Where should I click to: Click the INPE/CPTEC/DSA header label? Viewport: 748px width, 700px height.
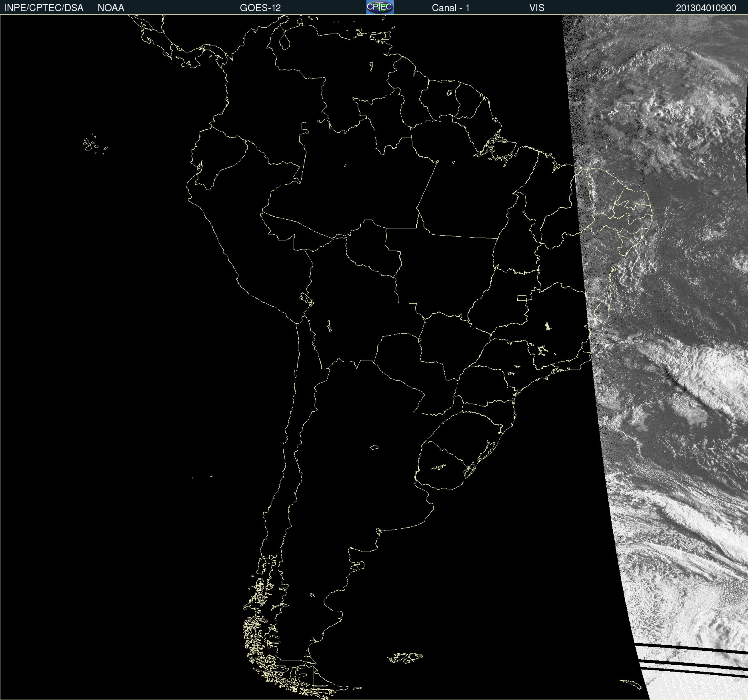point(44,8)
